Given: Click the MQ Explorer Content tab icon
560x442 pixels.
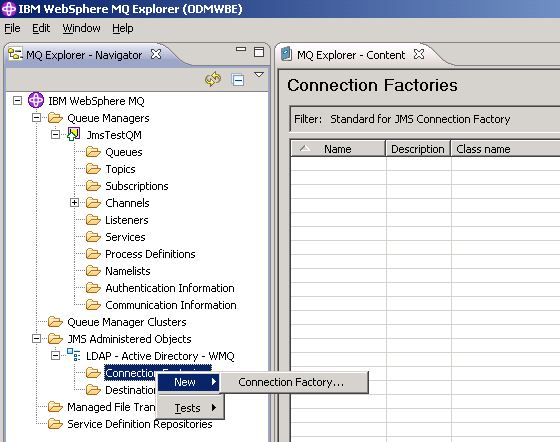Looking at the screenshot, I should pyautogui.click(x=286, y=54).
